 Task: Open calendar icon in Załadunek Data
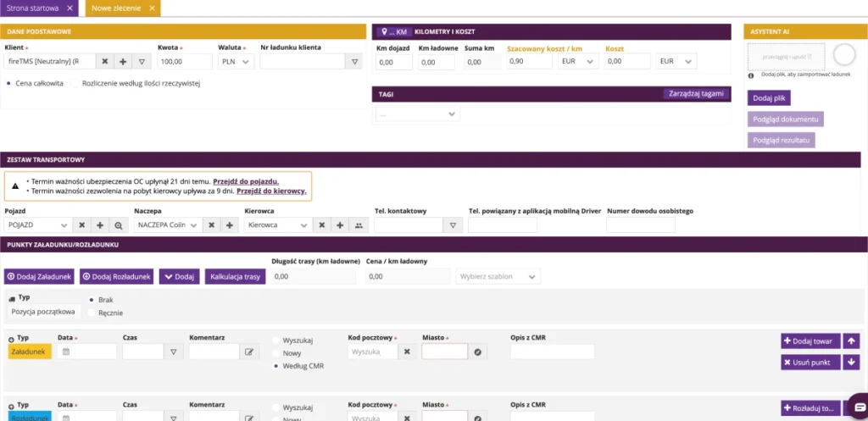coord(66,352)
